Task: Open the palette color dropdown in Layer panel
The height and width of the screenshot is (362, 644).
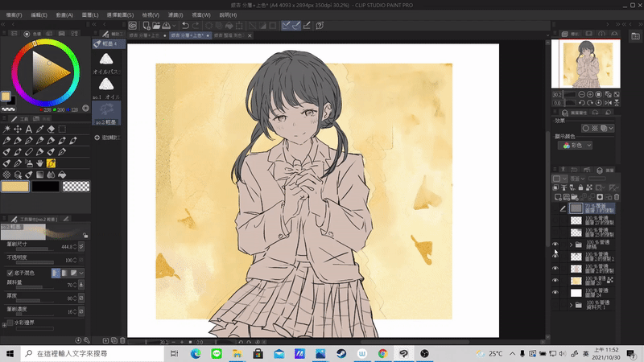Action: [559, 179]
